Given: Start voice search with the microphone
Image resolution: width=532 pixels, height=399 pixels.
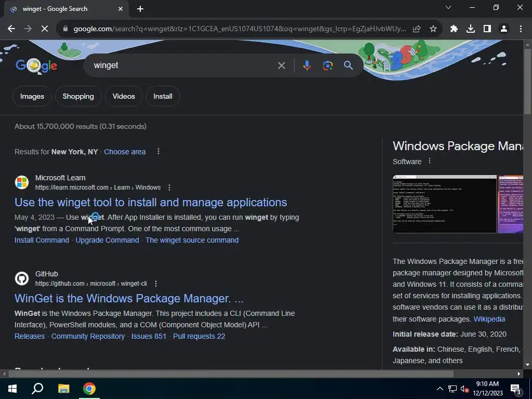Looking at the screenshot, I should click(307, 65).
